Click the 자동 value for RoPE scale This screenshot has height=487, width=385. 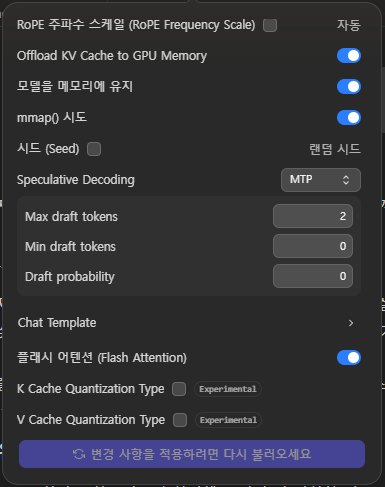[349, 25]
